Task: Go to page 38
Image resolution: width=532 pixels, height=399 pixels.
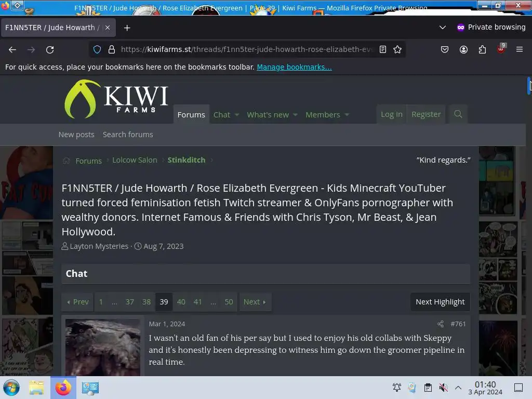Action: click(146, 302)
